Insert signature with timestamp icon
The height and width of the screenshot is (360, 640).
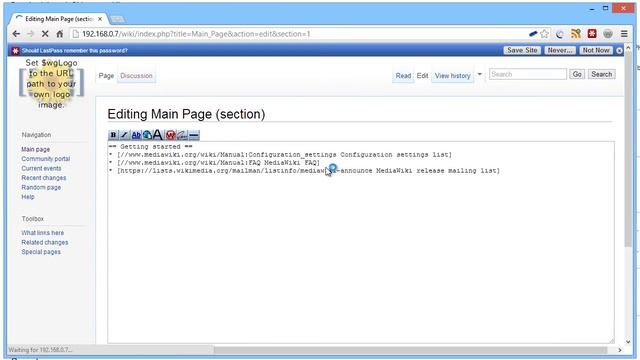coord(182,135)
